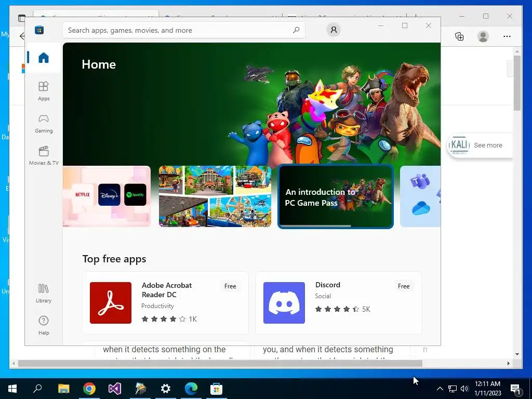The width and height of the screenshot is (532, 399).
Task: Click the Top free apps heading
Action: (114, 259)
